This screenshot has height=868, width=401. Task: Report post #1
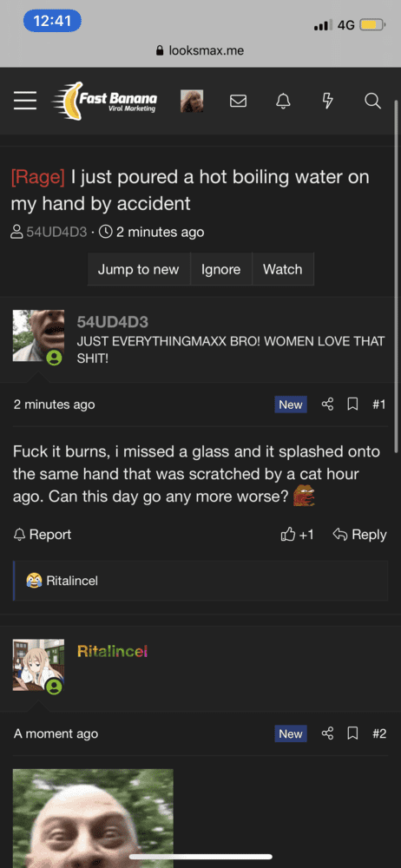point(43,534)
